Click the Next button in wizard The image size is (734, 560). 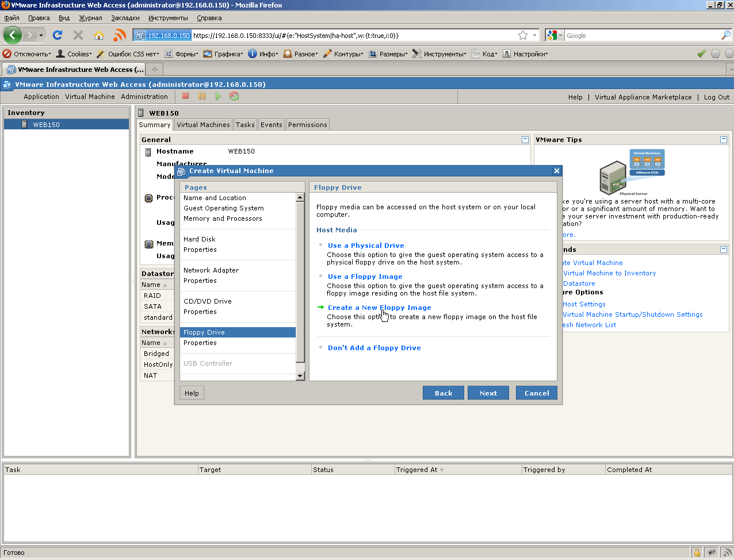coord(488,393)
